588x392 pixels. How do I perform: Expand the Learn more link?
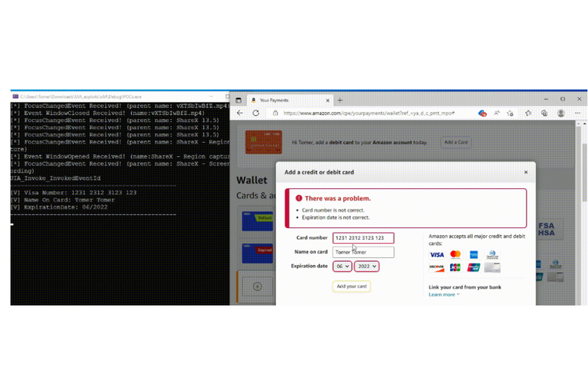click(444, 295)
